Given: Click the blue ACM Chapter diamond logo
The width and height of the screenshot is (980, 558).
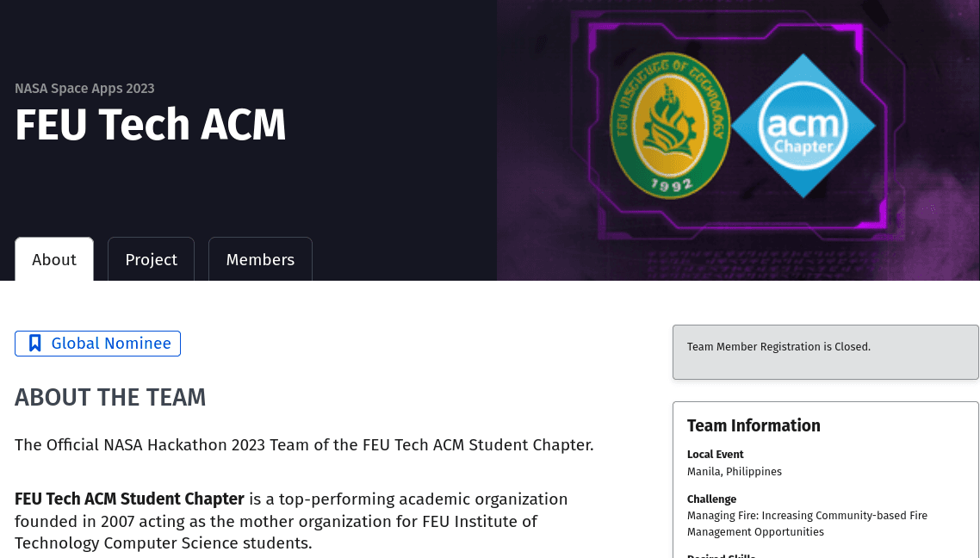Looking at the screenshot, I should (803, 127).
